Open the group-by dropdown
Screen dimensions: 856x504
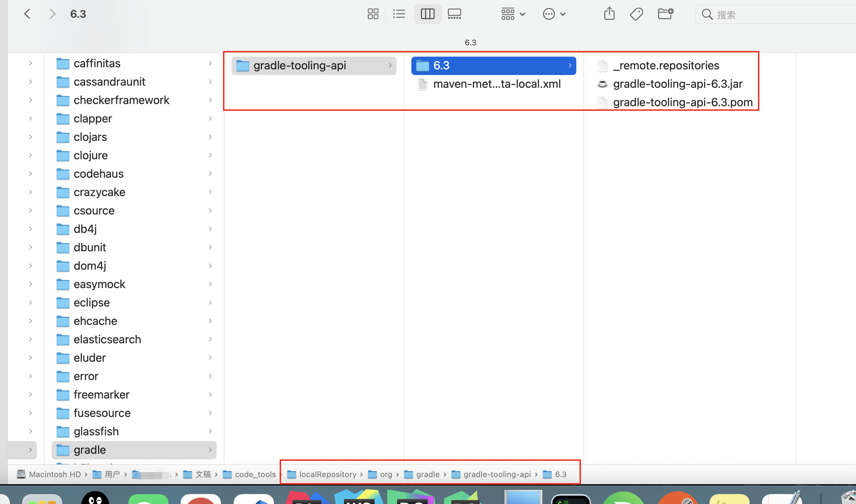513,14
